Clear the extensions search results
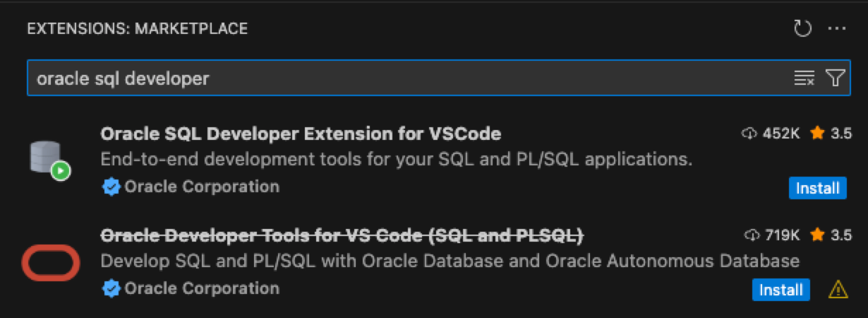Viewport: 868px width, 318px height. click(x=804, y=78)
